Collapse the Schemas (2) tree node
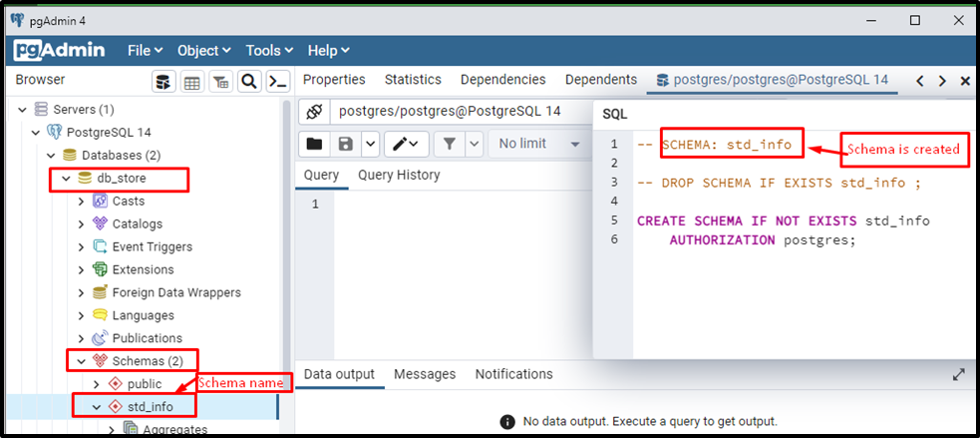 pos(81,361)
